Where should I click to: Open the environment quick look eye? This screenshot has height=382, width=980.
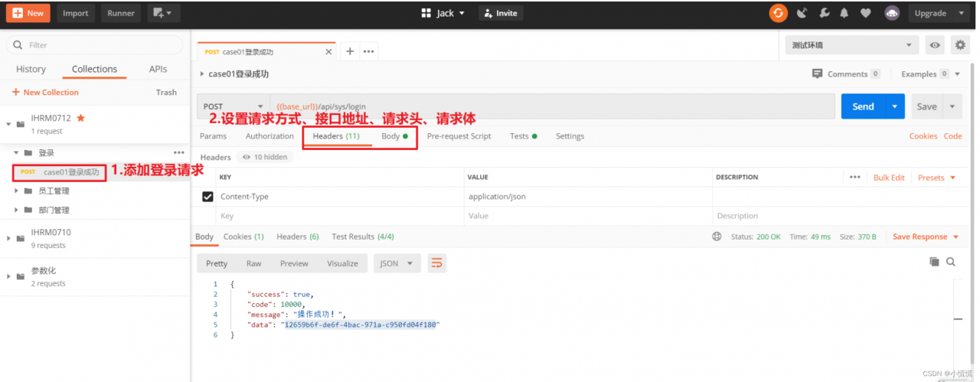point(935,45)
